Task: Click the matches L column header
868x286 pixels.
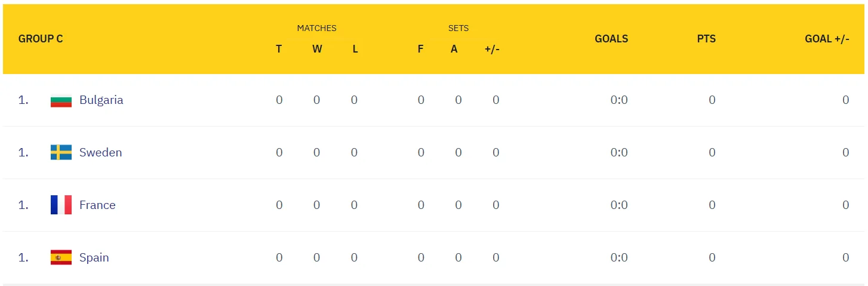Action: coord(355,50)
